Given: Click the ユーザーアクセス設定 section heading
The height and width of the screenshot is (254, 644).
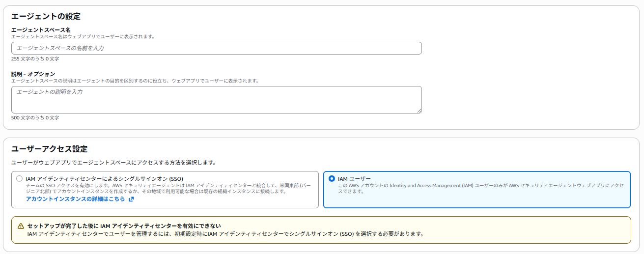Looking at the screenshot, I should point(49,149).
